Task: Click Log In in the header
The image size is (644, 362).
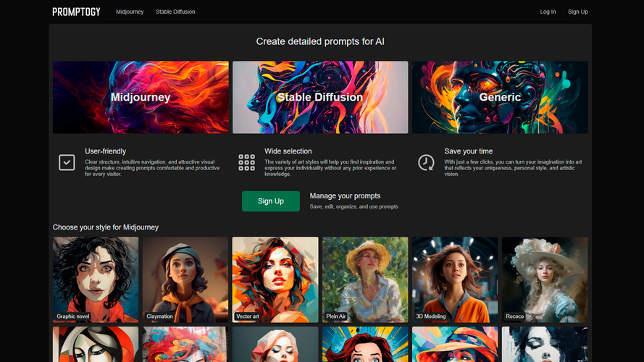Action: pos(548,12)
